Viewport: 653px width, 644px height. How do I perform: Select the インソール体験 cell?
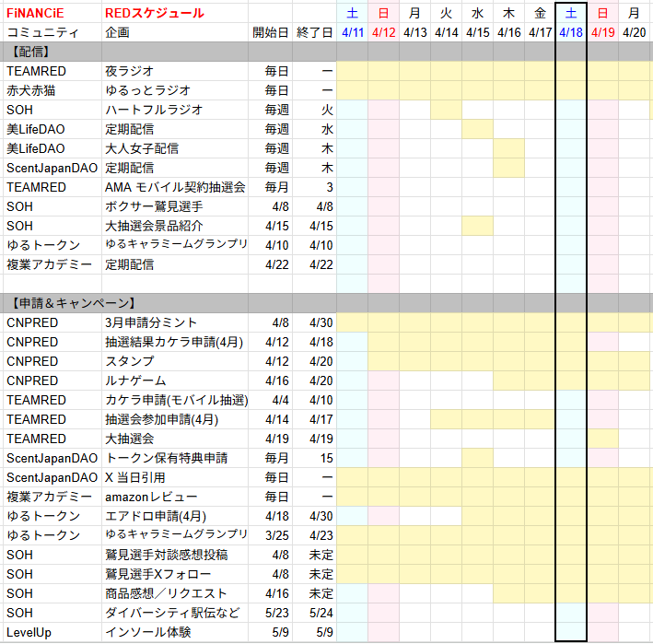click(175, 632)
